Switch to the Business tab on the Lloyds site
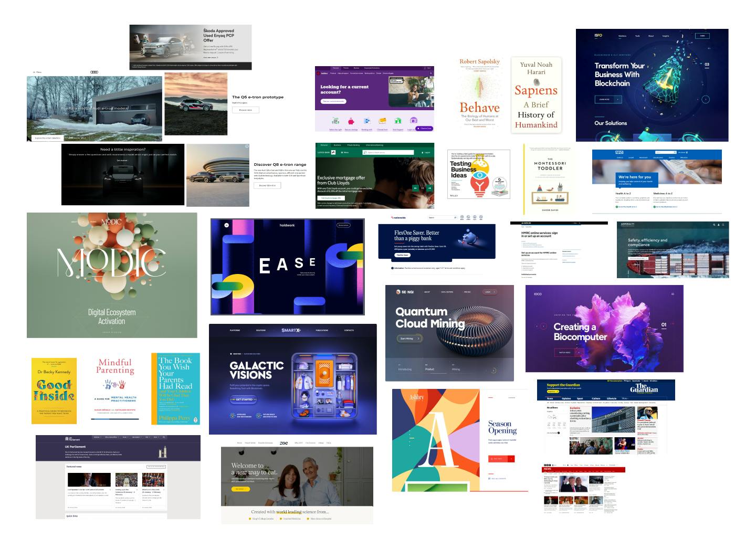 point(338,145)
